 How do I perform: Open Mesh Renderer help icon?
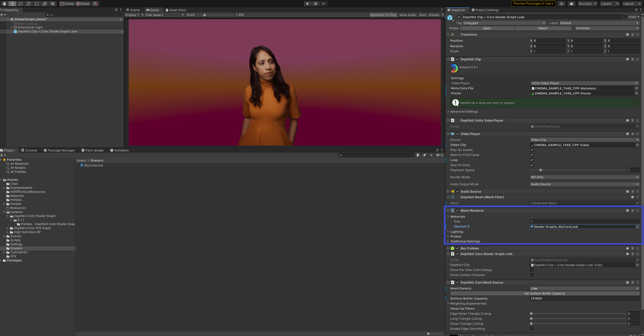(x=627, y=210)
